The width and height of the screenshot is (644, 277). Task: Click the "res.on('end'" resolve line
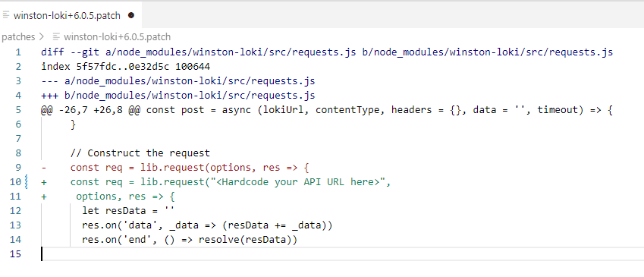point(190,240)
